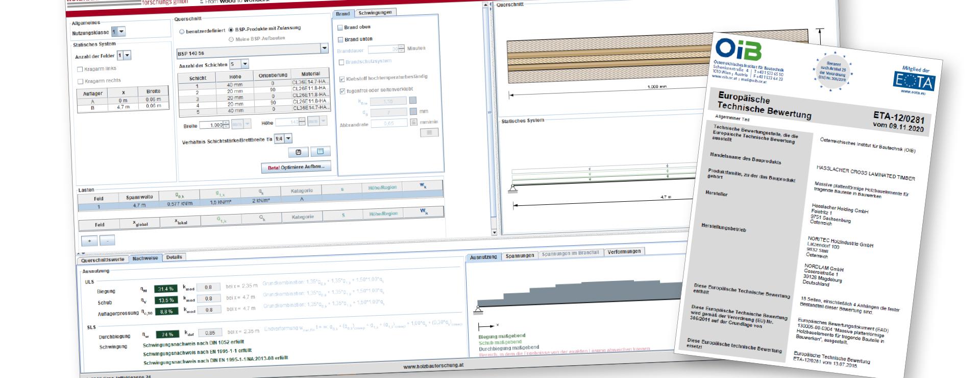
Task: Click the minus button below the Lasten tables
Action: (107, 241)
